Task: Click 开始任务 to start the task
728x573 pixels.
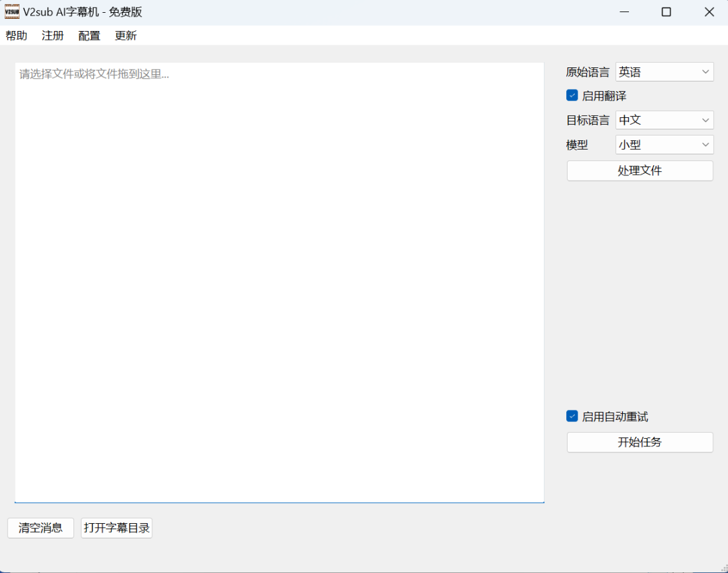Action: coord(639,442)
